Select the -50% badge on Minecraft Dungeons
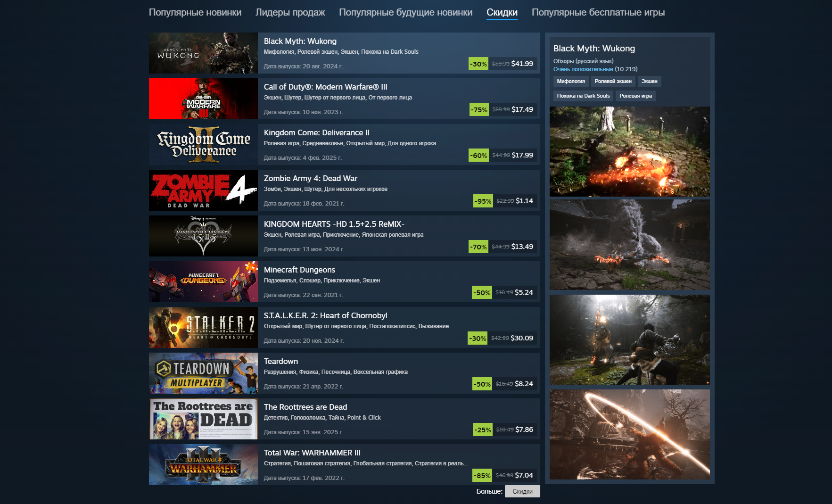The image size is (832, 504). pos(482,292)
